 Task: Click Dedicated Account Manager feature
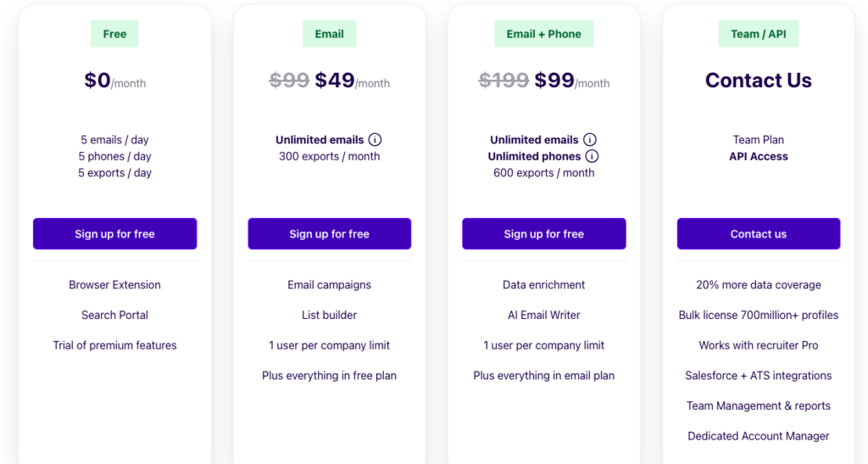[758, 436]
